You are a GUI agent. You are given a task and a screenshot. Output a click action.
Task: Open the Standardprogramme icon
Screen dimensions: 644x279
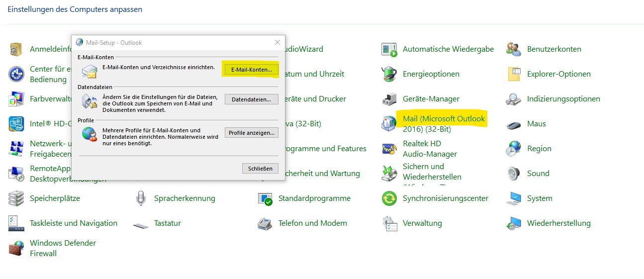(x=265, y=198)
